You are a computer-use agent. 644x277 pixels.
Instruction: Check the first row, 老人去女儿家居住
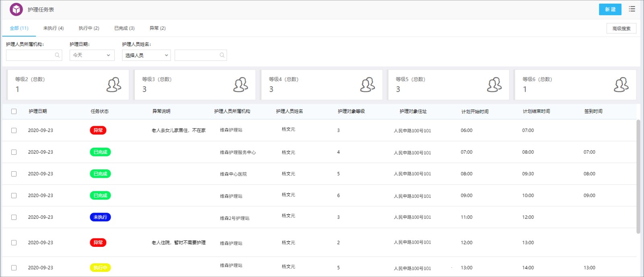point(14,130)
